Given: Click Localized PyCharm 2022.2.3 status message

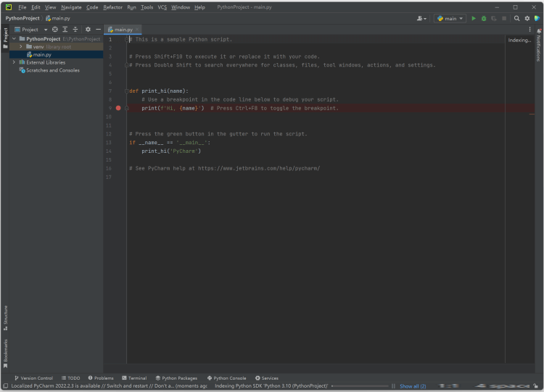Looking at the screenshot, I should tap(109, 386).
